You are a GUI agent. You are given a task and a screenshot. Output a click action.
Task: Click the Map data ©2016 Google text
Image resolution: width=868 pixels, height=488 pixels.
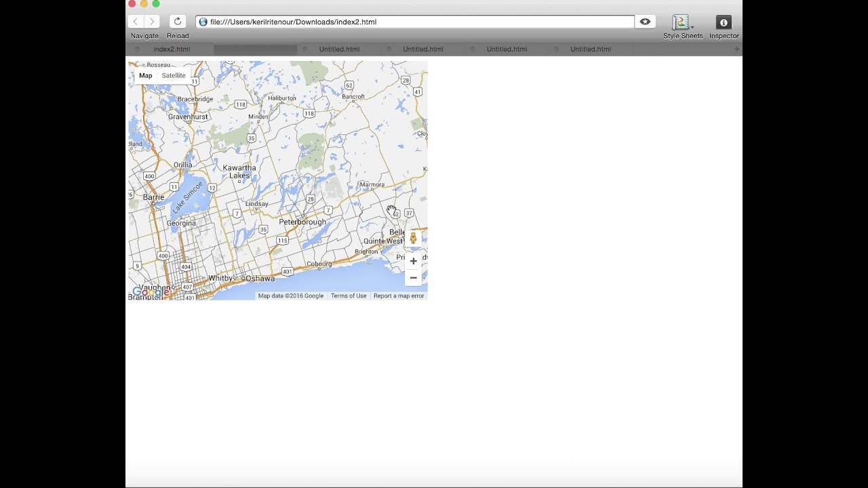tap(291, 296)
